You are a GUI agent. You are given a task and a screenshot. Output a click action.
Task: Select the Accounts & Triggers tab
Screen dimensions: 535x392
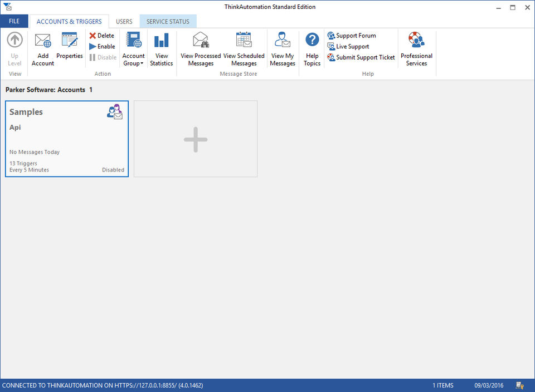(x=69, y=22)
